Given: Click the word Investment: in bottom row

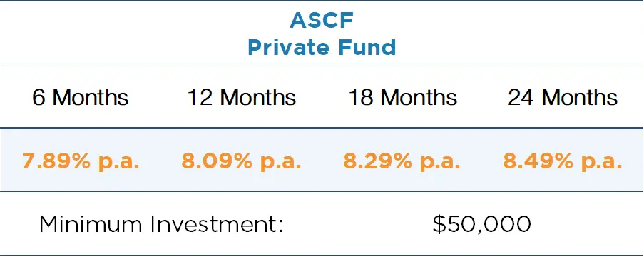Looking at the screenshot, I should click(216, 224).
